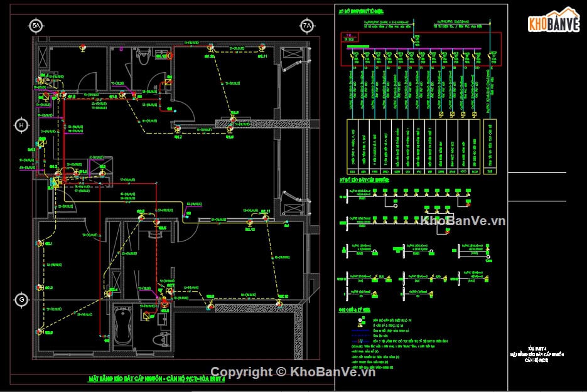Click the green heading above the panel schematic

[361, 11]
